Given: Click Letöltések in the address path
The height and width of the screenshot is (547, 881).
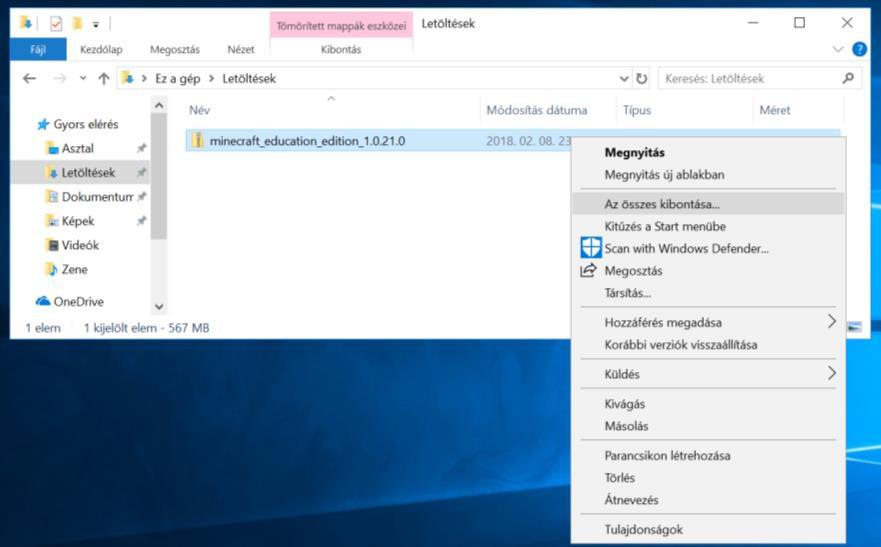Looking at the screenshot, I should pyautogui.click(x=249, y=79).
